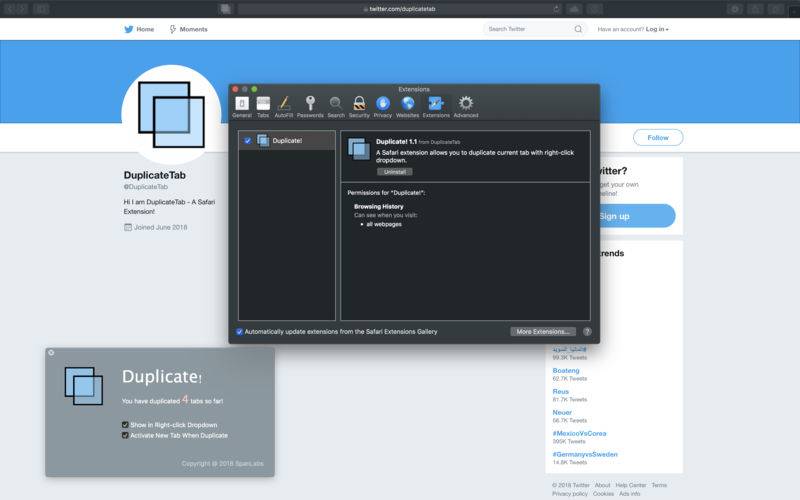800x500 pixels.
Task: Open the Boateng trend
Action: 566,370
